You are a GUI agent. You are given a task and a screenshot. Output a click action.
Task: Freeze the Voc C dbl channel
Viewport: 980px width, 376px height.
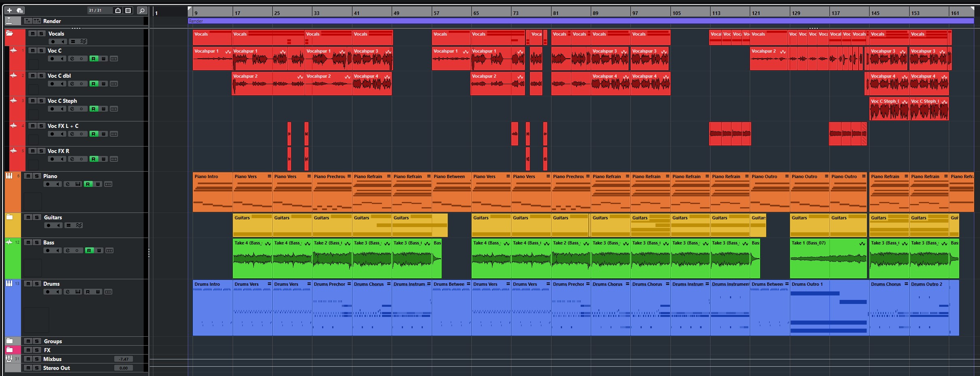click(81, 84)
